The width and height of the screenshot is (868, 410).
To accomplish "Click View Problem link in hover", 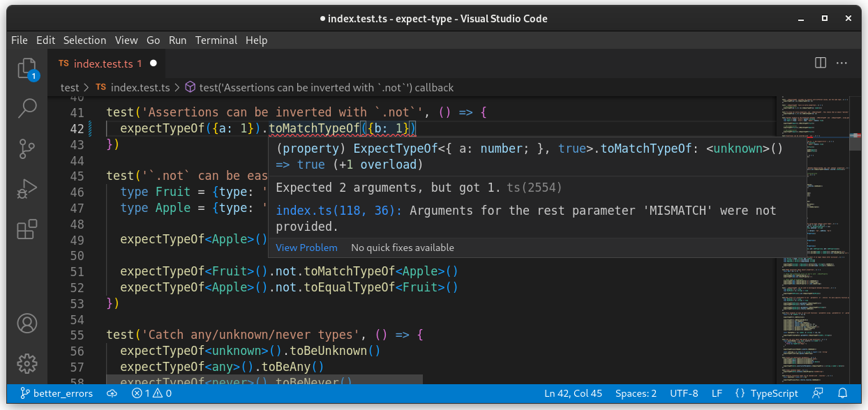I will tap(306, 248).
